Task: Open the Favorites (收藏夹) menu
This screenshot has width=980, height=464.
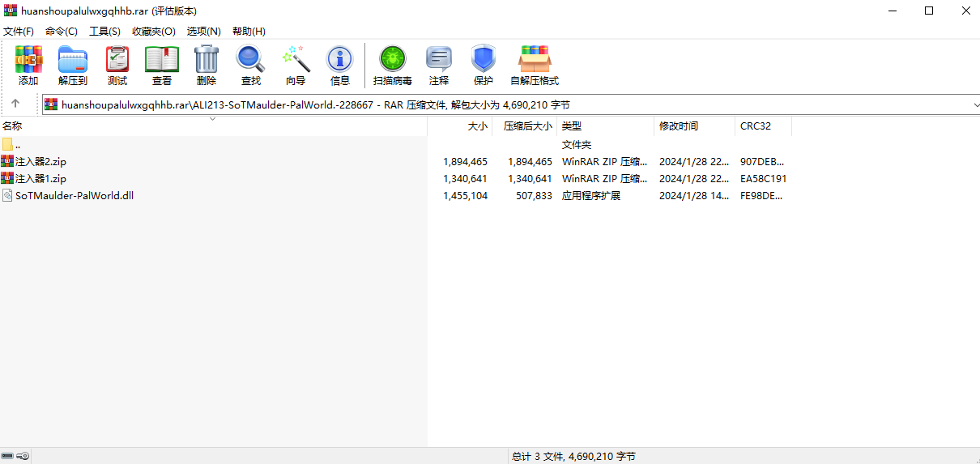Action: click(154, 31)
